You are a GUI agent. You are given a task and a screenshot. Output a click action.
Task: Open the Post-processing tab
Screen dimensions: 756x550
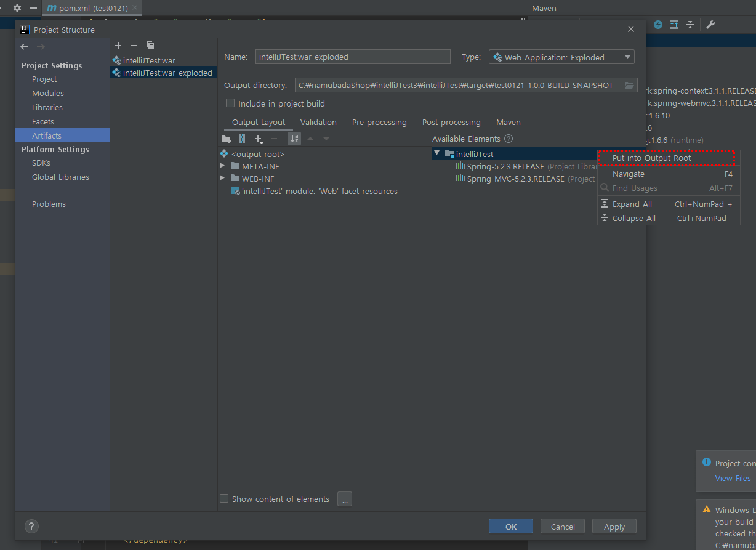tap(451, 122)
